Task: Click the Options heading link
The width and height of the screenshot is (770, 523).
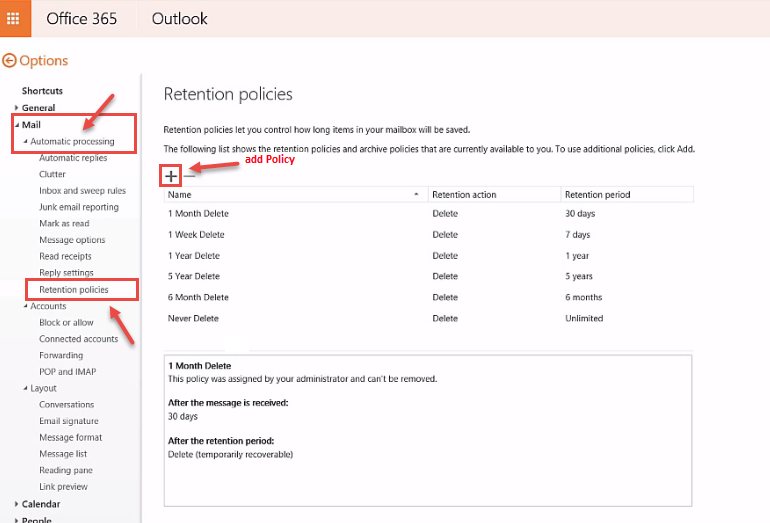Action: pyautogui.click(x=43, y=61)
